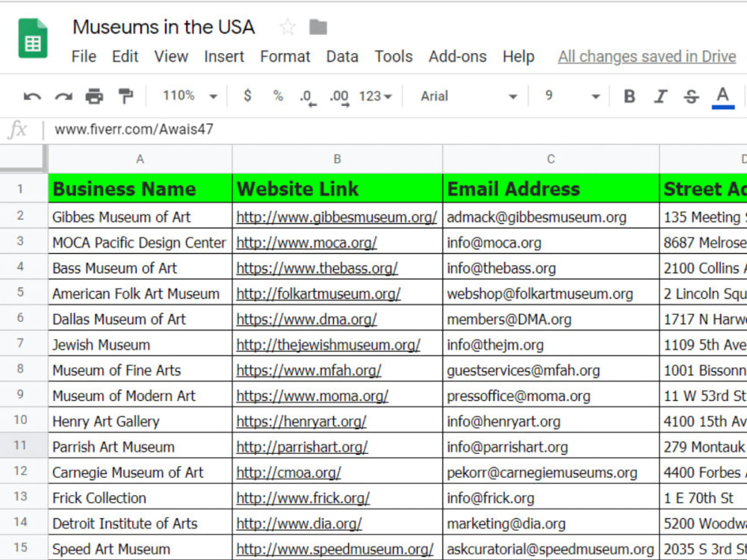The width and height of the screenshot is (747, 560).
Task: Select the Website Link header cell
Action: [x=338, y=189]
